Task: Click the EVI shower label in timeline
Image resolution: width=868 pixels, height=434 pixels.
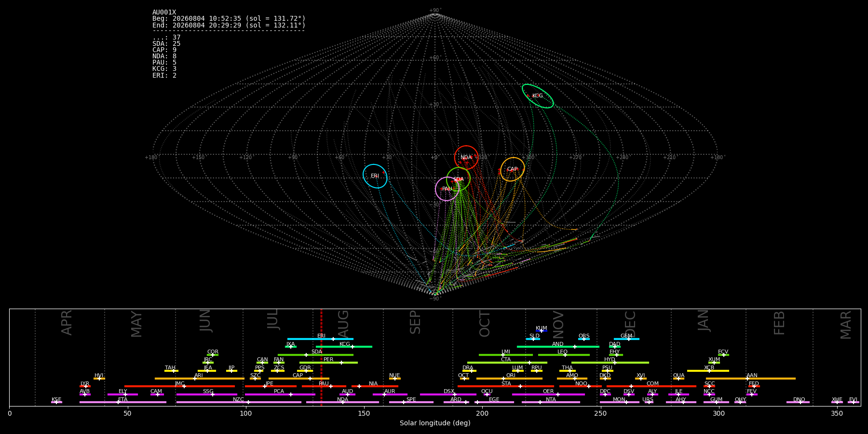Action: (x=854, y=400)
